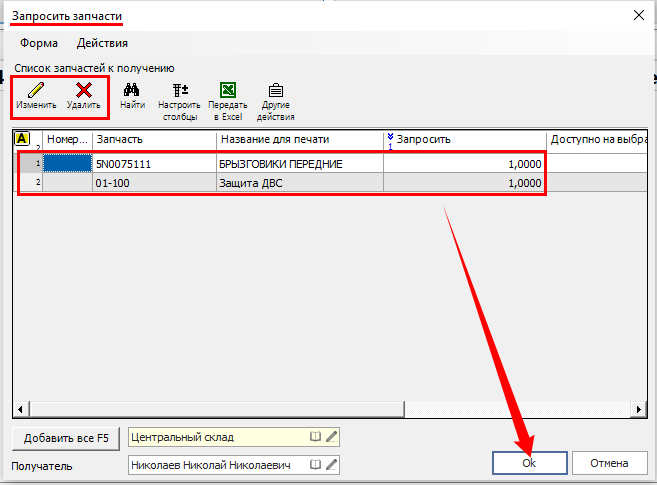This screenshot has height=485, width=657.
Task: Open Найти binoculars search tool
Action: pyautogui.click(x=131, y=96)
